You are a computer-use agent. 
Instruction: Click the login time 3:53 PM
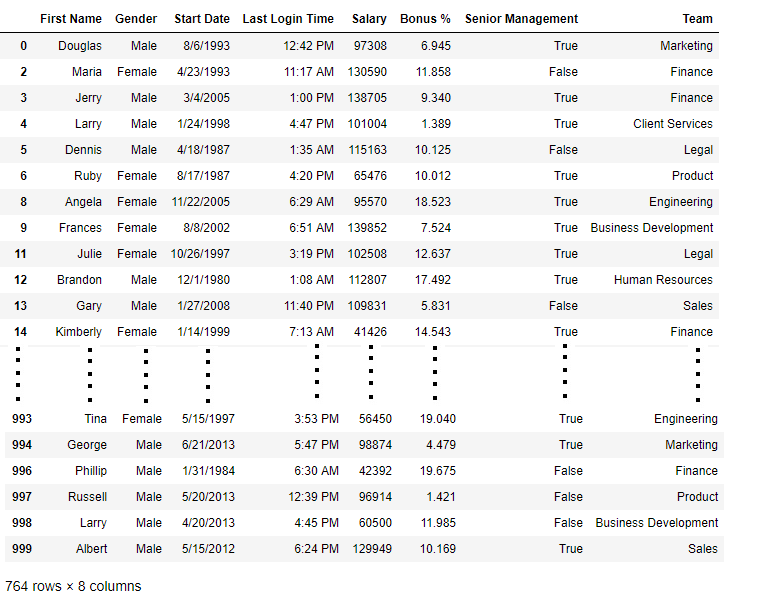(316, 419)
